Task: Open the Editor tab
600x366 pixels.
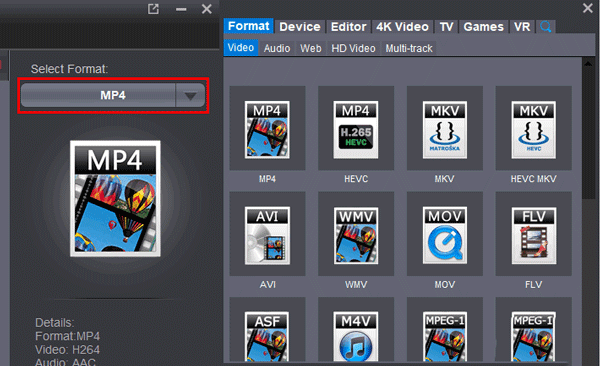Action: pyautogui.click(x=348, y=27)
